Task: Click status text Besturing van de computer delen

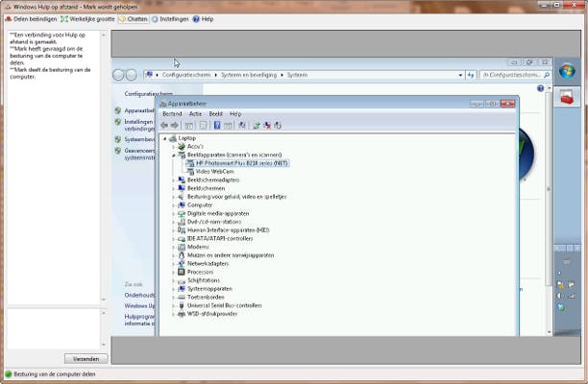Action: tap(55, 374)
